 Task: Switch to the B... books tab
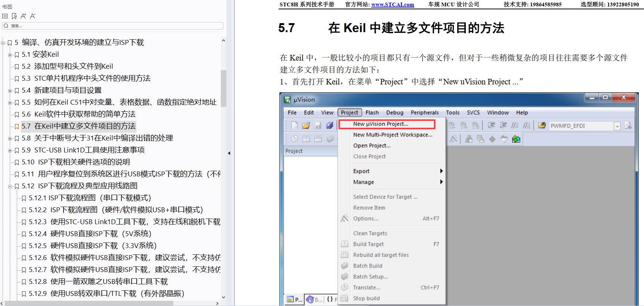(x=315, y=299)
